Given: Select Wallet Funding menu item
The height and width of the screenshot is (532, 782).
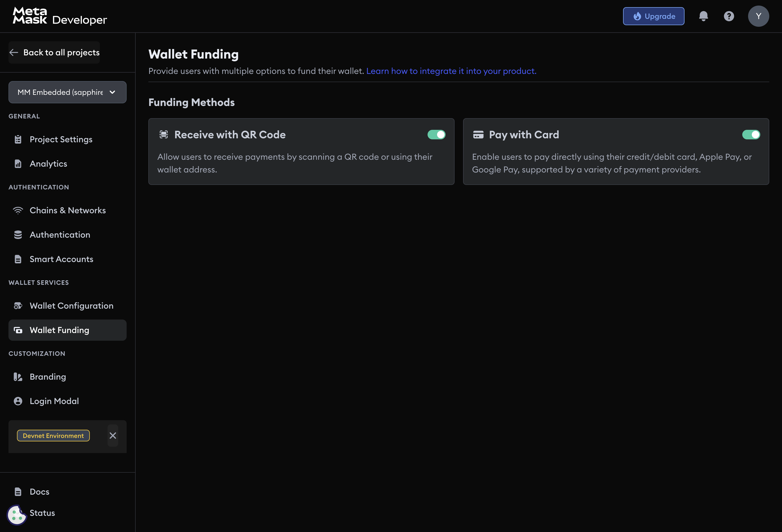Looking at the screenshot, I should 67,330.
